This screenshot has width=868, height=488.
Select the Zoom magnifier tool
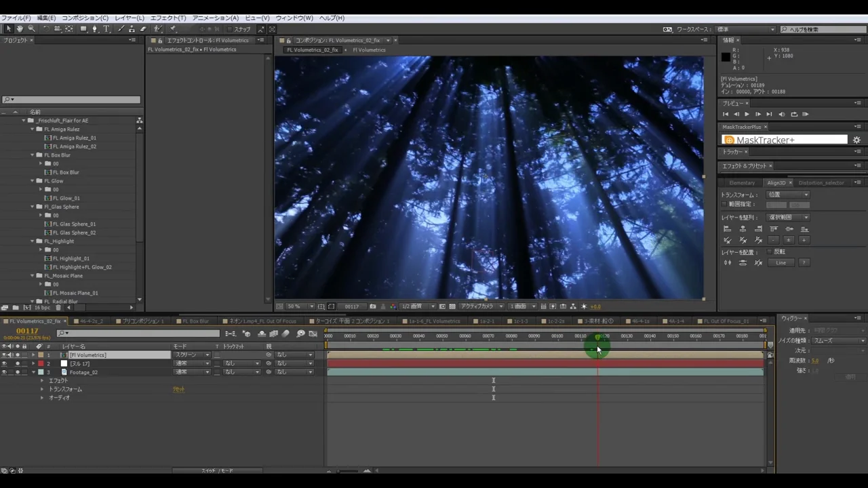(31, 29)
